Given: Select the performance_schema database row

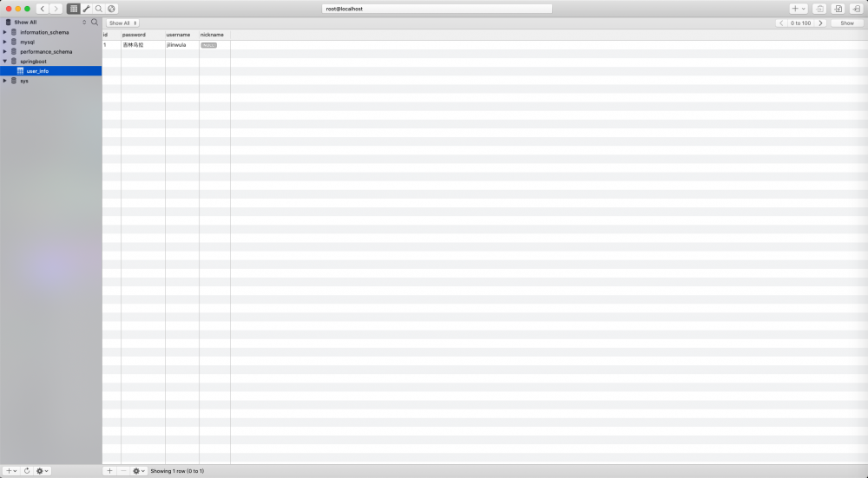Looking at the screenshot, I should pos(51,51).
